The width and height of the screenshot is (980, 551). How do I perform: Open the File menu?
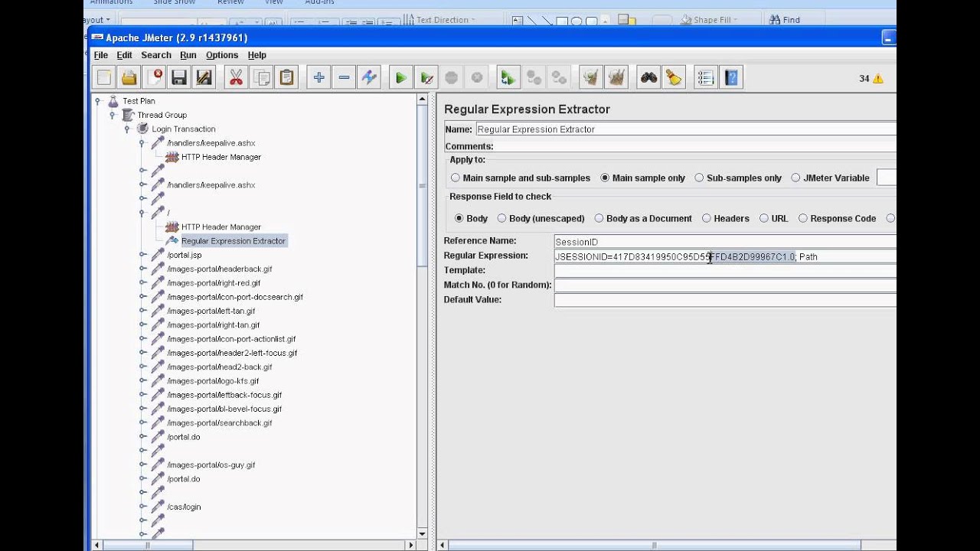(101, 55)
